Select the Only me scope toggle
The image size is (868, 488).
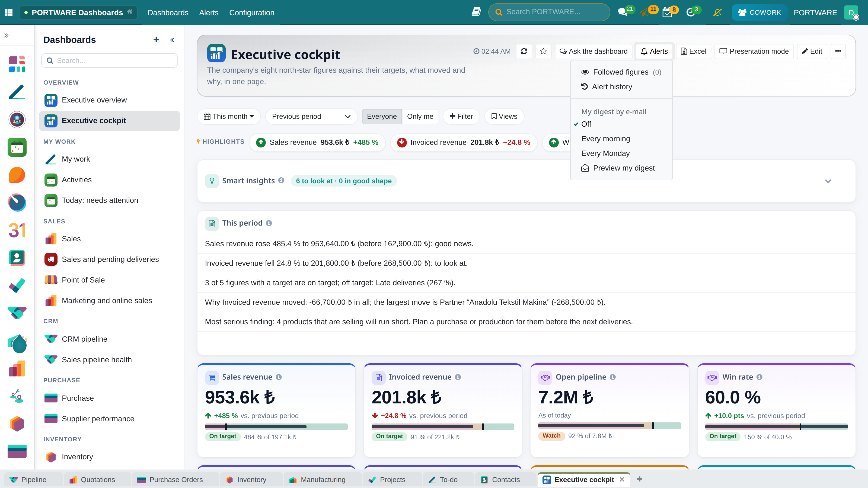click(420, 117)
